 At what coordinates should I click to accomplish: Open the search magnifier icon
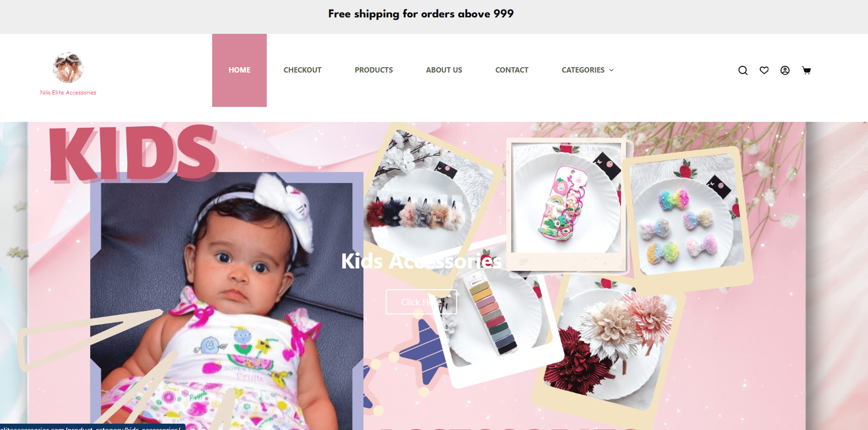pyautogui.click(x=743, y=70)
